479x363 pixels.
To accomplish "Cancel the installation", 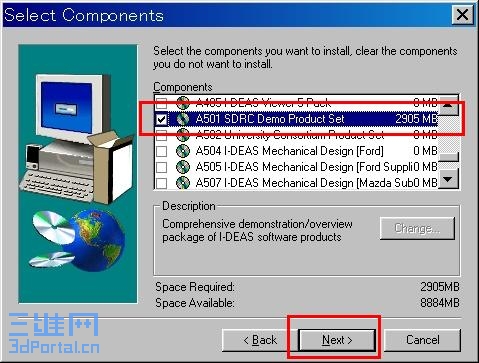I will (x=423, y=340).
